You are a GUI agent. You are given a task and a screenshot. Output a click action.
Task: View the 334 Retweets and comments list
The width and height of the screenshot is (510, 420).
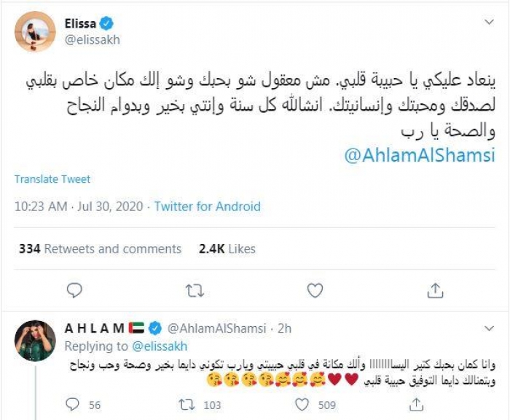99,249
